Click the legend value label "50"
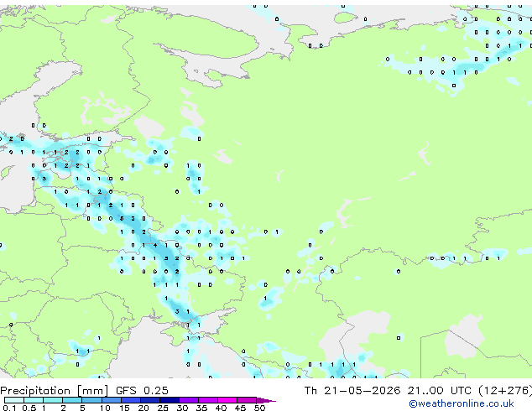This screenshot has width=532, height=411. pyautogui.click(x=259, y=408)
